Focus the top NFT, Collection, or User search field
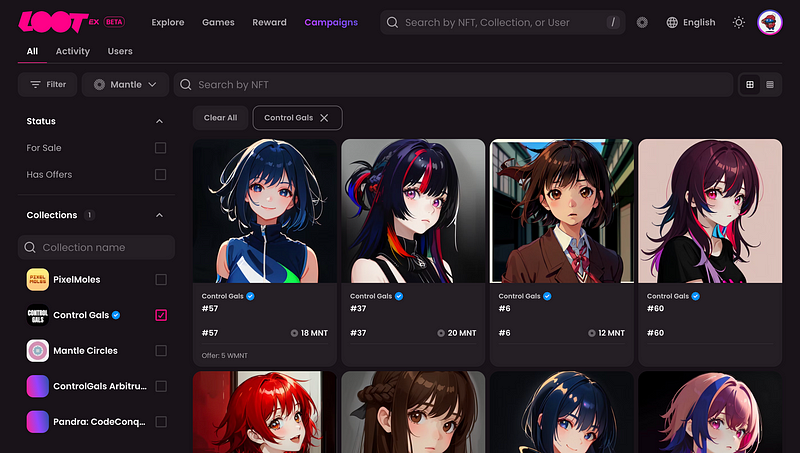This screenshot has width=800, height=453. tap(503, 22)
